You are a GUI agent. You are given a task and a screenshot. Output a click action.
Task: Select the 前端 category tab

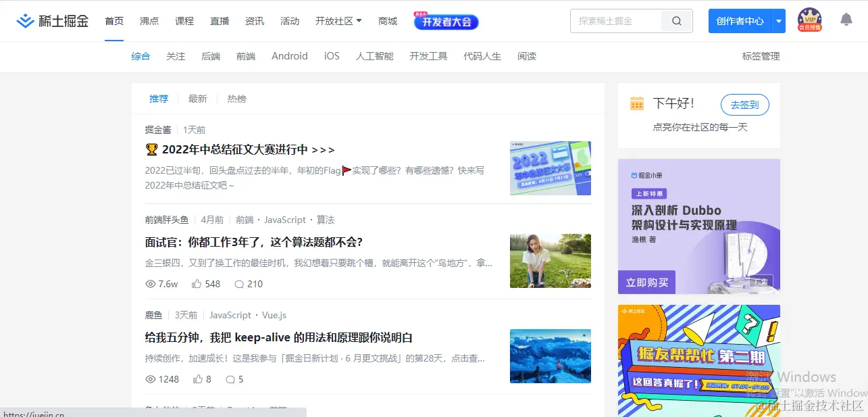pos(246,56)
